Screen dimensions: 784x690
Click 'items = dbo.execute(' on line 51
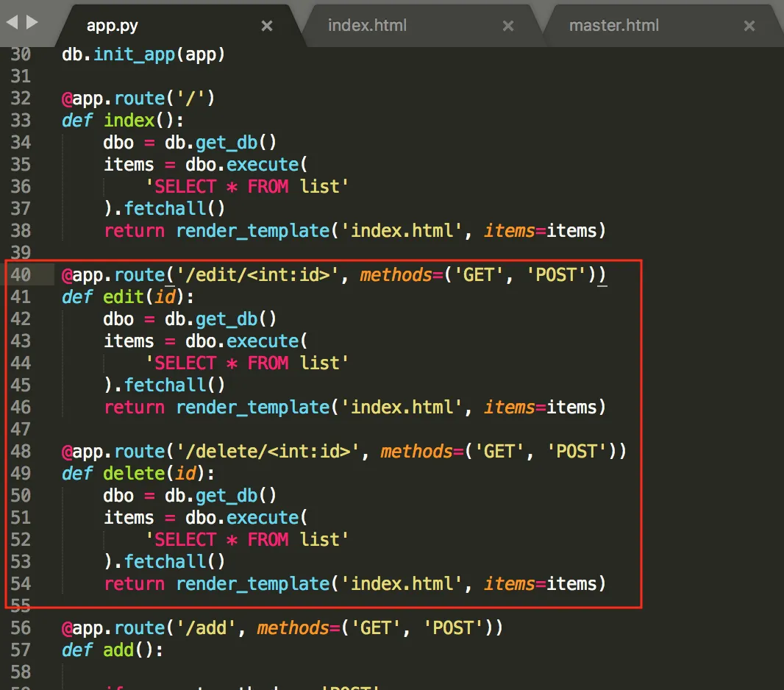coord(205,518)
